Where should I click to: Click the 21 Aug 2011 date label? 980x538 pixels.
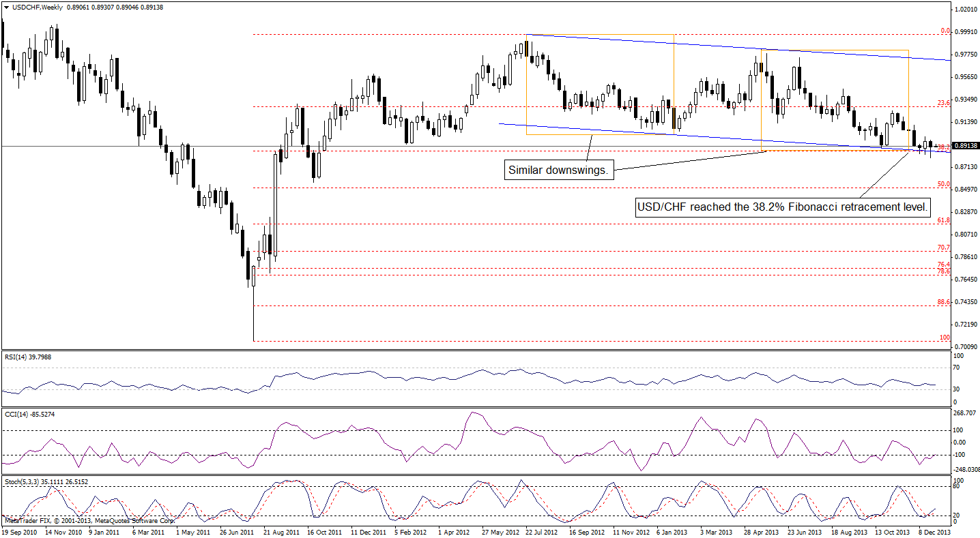click(x=280, y=531)
